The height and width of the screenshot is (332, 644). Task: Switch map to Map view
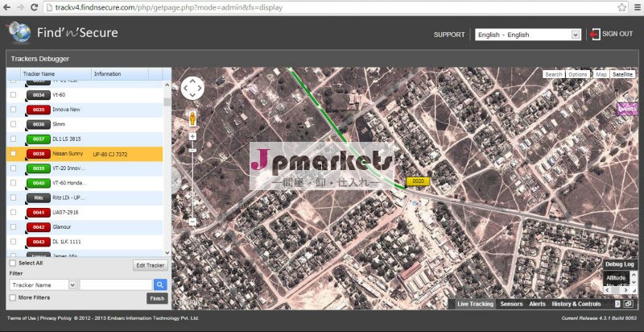[x=601, y=74]
